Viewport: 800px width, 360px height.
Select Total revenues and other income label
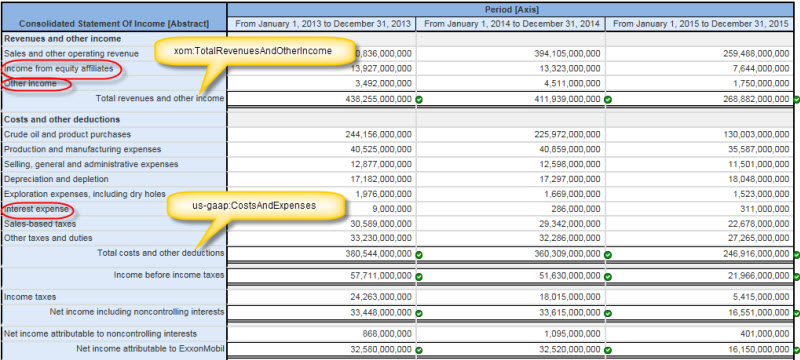(160, 98)
